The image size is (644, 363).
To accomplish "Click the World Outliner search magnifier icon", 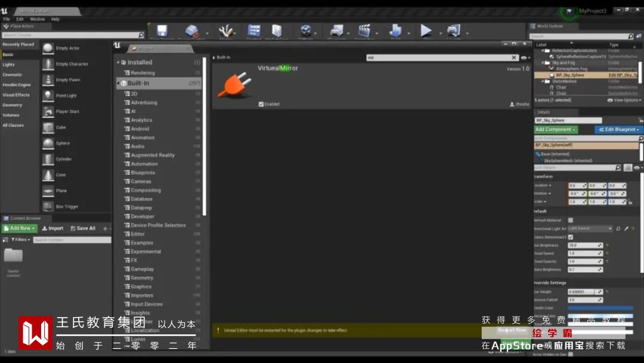I will 630,36.
